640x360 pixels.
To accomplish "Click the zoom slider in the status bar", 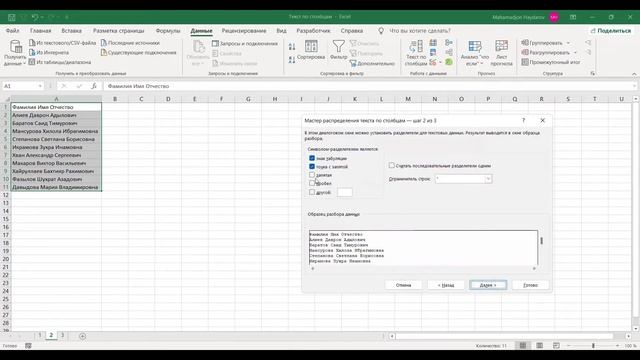I will coord(593,346).
